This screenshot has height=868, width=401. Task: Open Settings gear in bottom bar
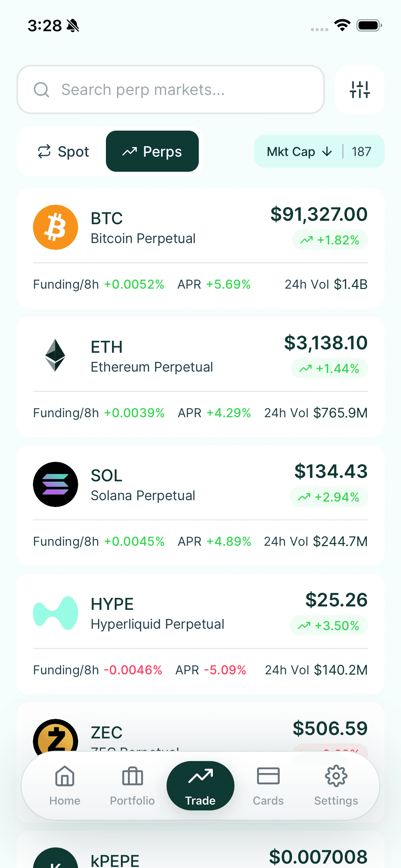336,785
